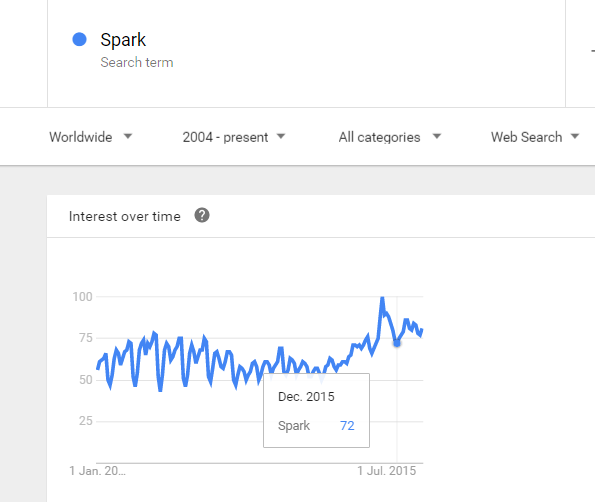Image resolution: width=595 pixels, height=502 pixels.
Task: Click the 1 Jul. 2015 axis label
Action: tap(387, 471)
